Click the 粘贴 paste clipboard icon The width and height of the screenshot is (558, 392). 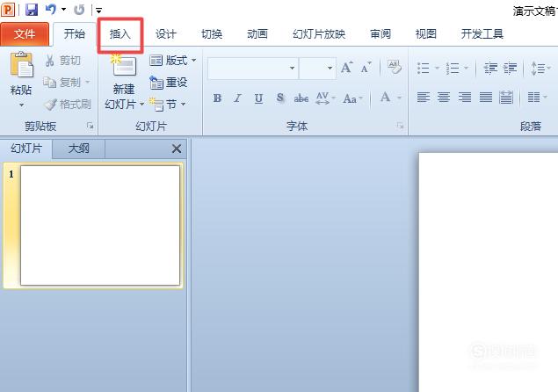pyautogui.click(x=21, y=65)
